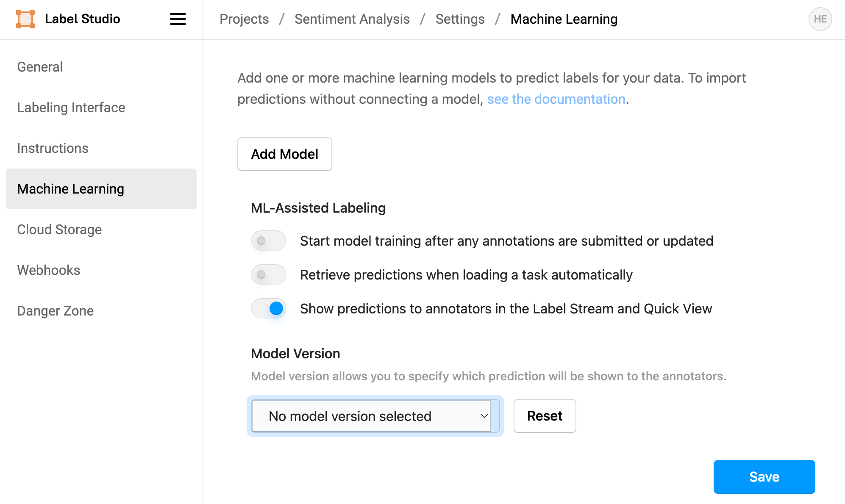Go to Projects breadcrumb
Viewport: 845px width, 504px height.
[244, 19]
